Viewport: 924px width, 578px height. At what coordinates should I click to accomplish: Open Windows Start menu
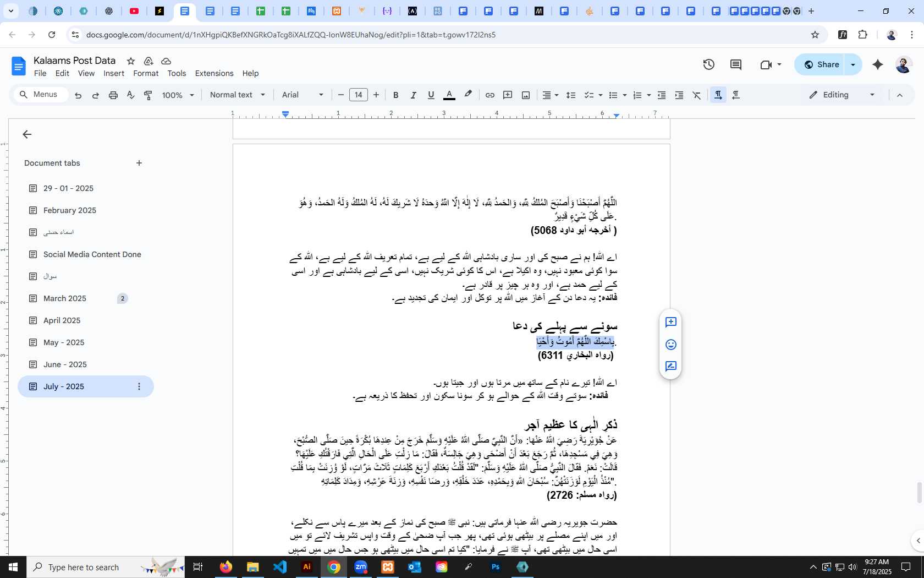(x=13, y=567)
